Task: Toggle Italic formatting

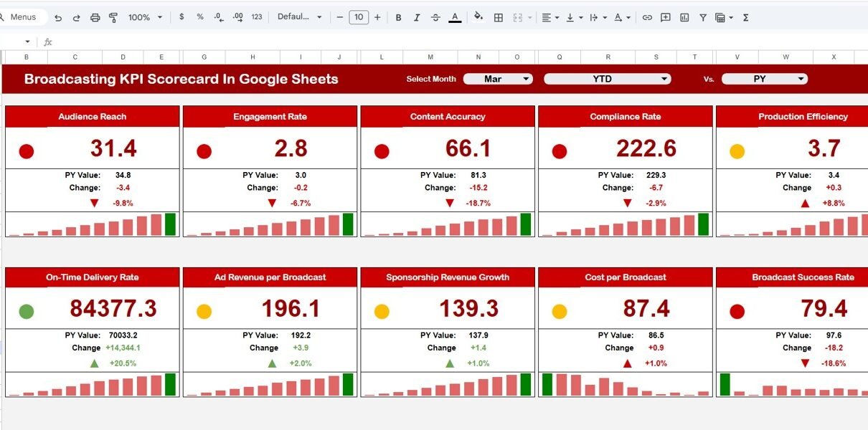Action: [x=418, y=17]
